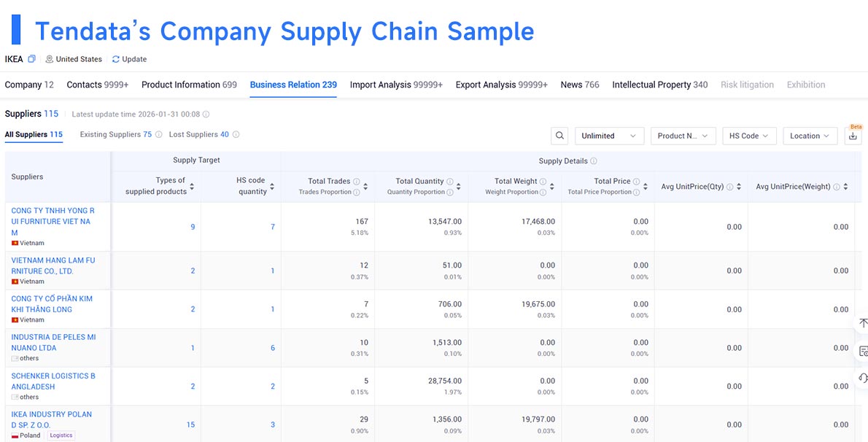868x442 pixels.
Task: Click the back-to-top arrow icon
Action: (863, 323)
